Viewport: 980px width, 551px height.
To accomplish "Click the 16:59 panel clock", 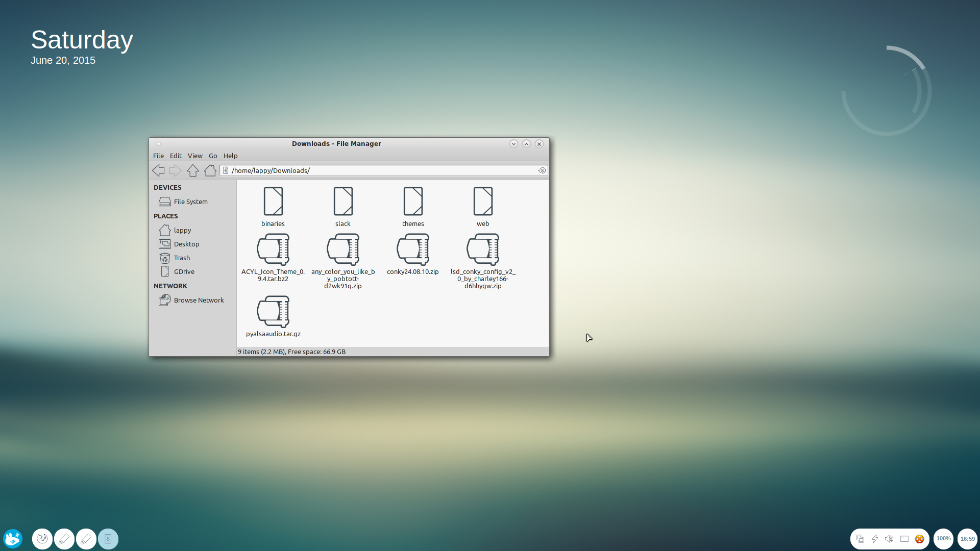I will (967, 539).
